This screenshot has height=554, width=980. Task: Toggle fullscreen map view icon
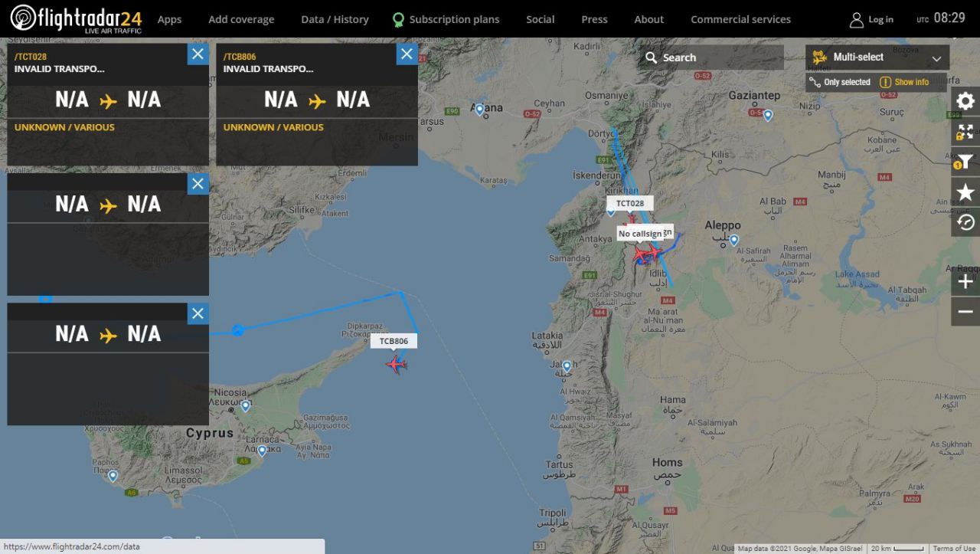965,132
